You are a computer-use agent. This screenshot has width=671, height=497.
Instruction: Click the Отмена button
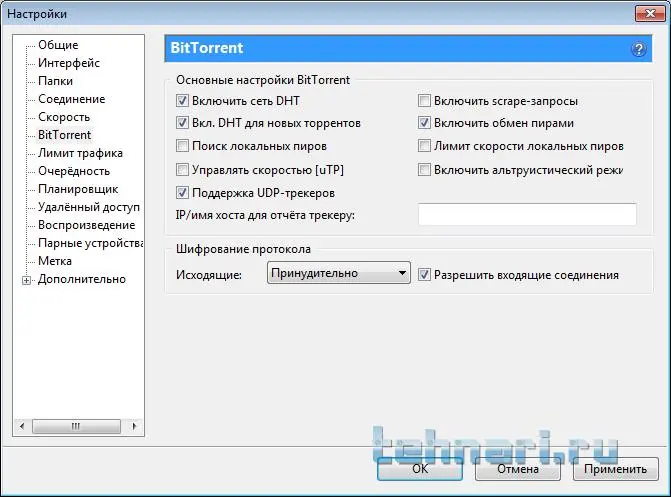[x=518, y=469]
